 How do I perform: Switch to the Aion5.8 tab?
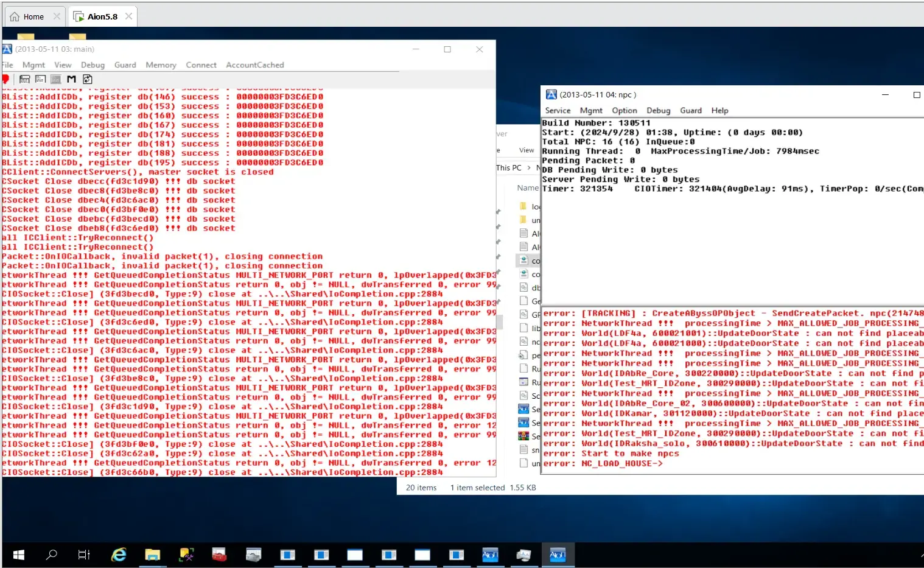coord(102,16)
